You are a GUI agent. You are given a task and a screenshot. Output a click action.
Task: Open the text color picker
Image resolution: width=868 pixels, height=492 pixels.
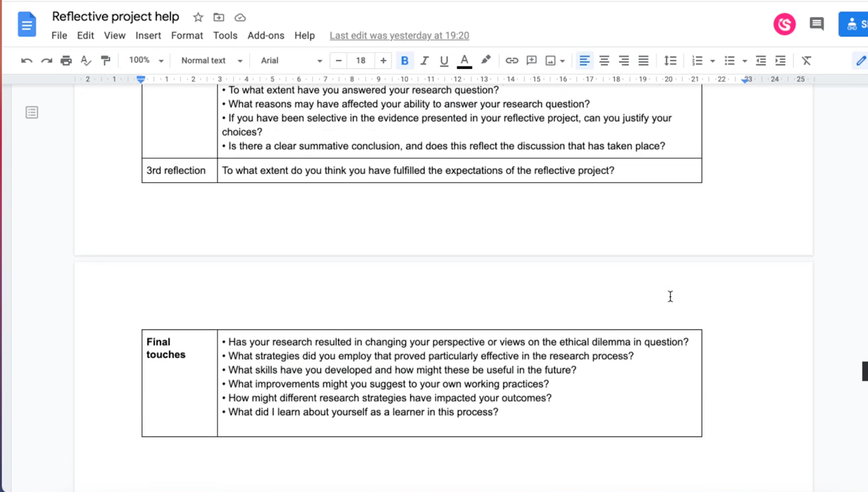coord(464,61)
